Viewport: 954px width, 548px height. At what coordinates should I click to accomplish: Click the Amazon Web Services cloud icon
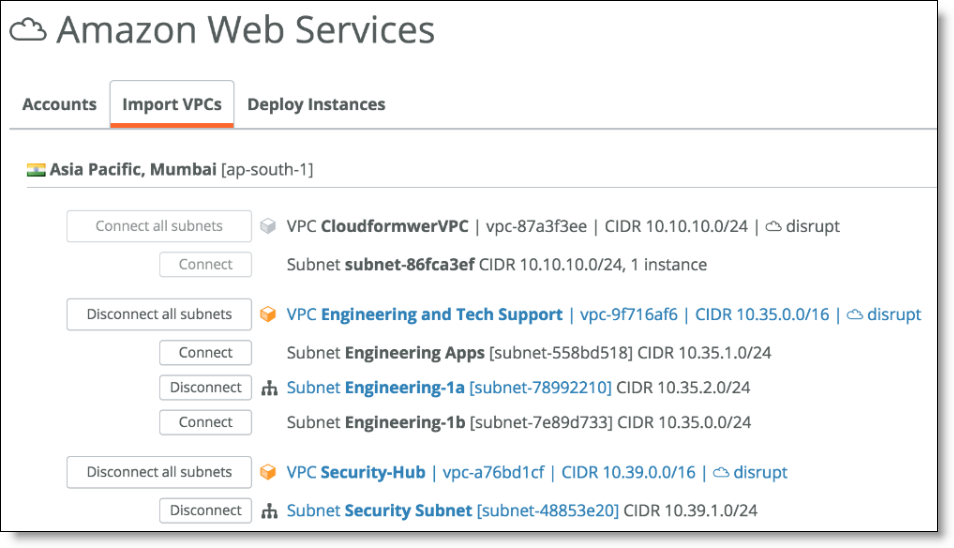pos(28,30)
